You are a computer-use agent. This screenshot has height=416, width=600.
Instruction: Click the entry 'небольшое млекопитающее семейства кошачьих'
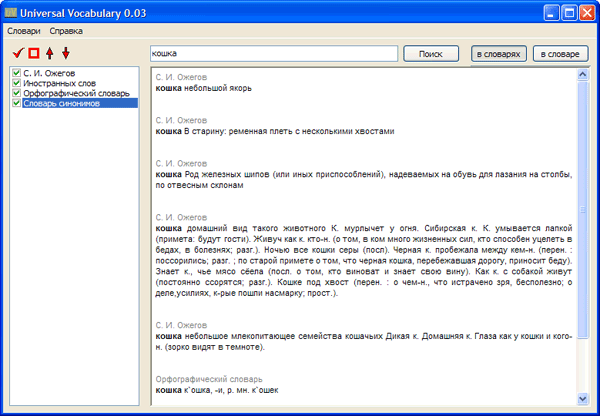364,342
